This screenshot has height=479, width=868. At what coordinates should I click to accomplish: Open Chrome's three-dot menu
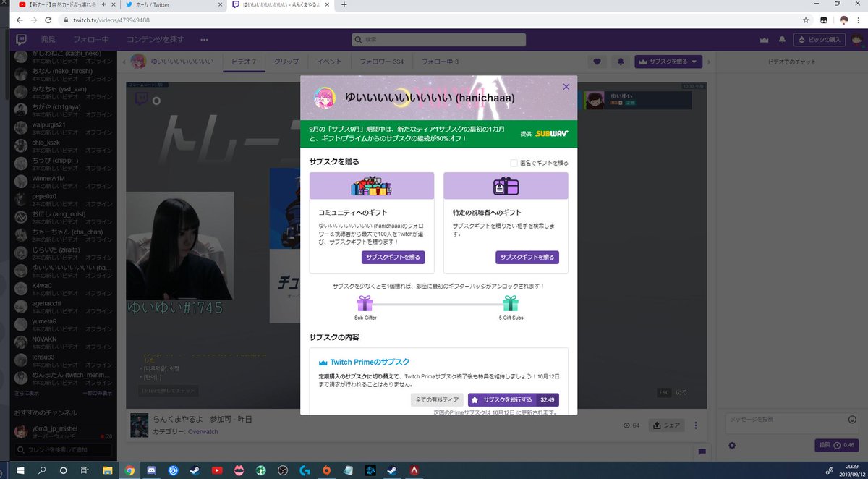click(859, 20)
